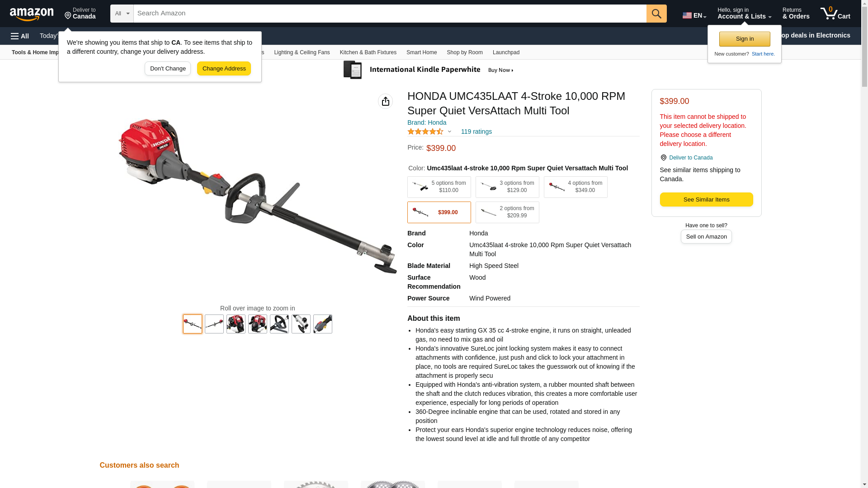Expand the All search category dropdown

122,14
